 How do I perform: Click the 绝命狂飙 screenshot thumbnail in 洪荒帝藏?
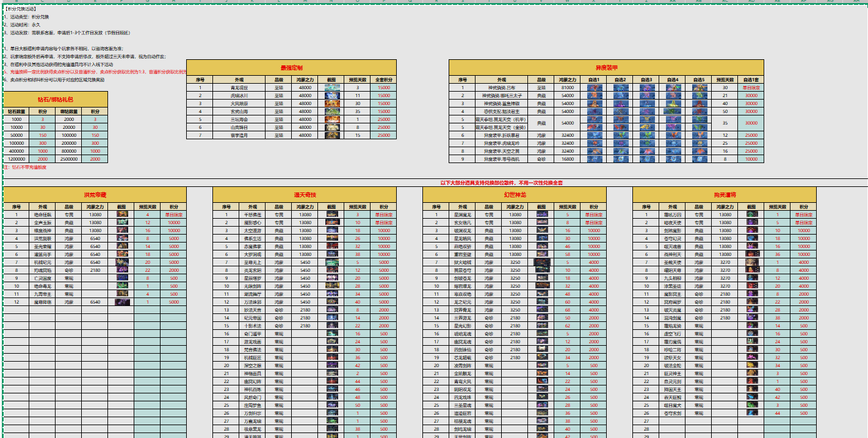[122, 214]
